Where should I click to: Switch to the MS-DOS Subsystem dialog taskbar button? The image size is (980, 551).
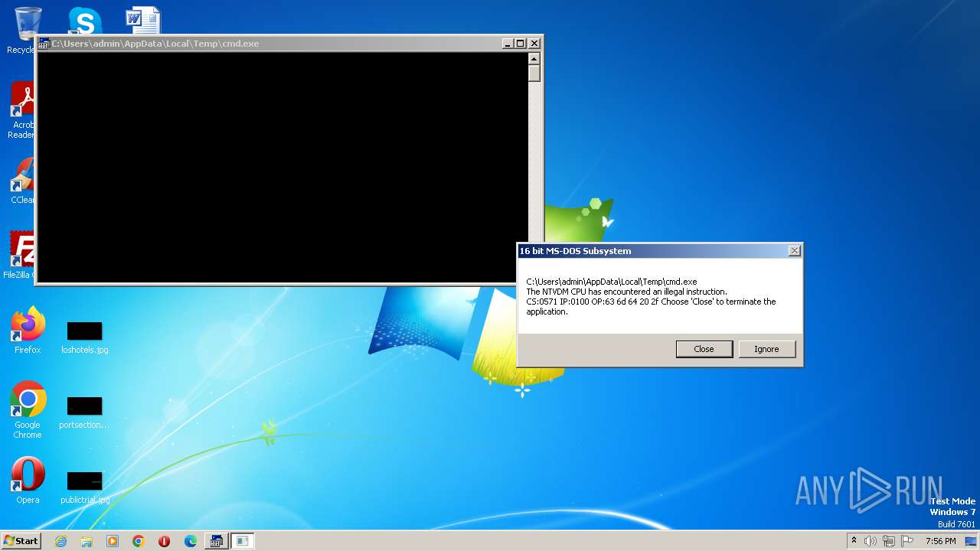click(x=243, y=541)
